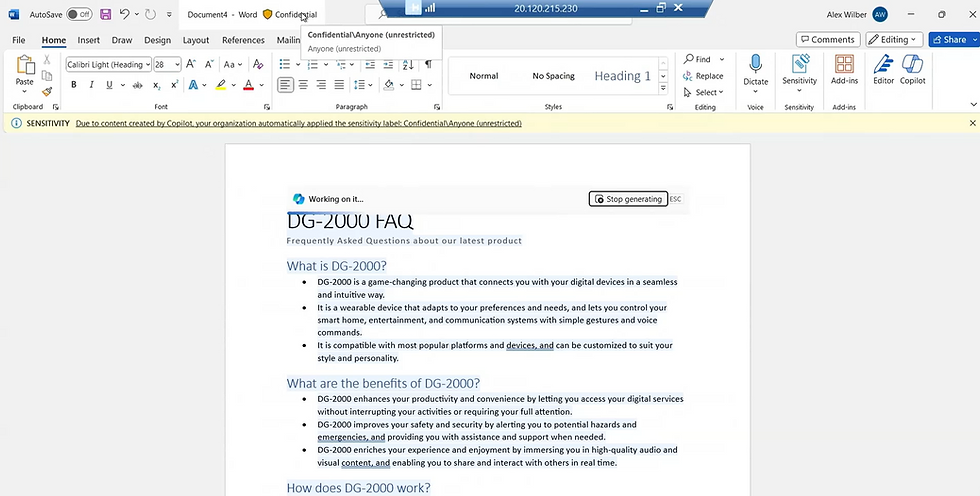
Task: Toggle strikethrough formatting
Action: pyautogui.click(x=138, y=85)
